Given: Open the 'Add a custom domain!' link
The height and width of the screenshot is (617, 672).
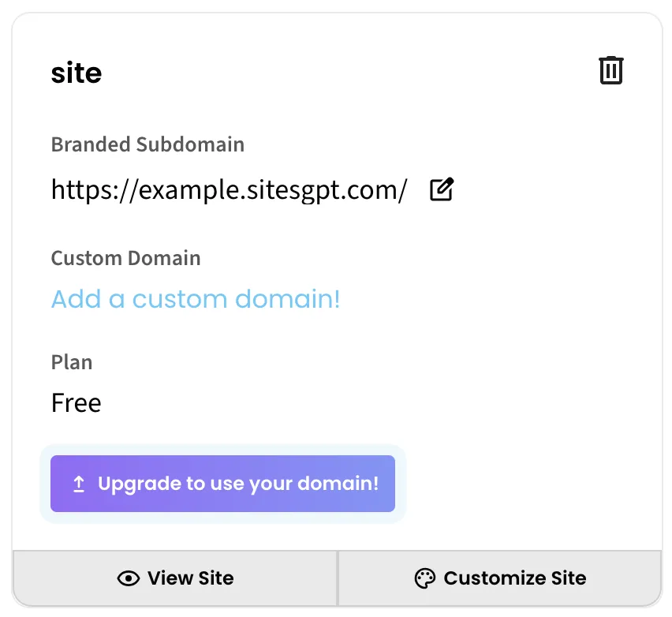Looking at the screenshot, I should (196, 299).
